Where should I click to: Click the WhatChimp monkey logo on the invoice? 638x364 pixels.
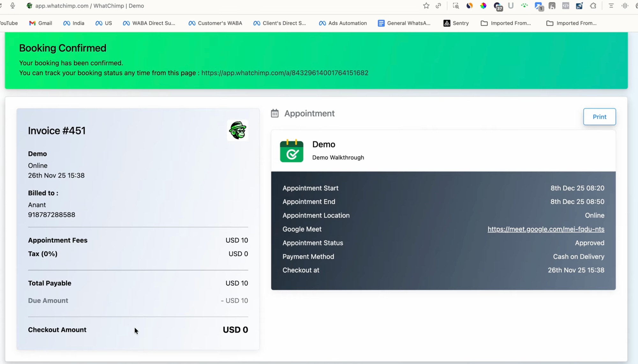[x=238, y=130]
